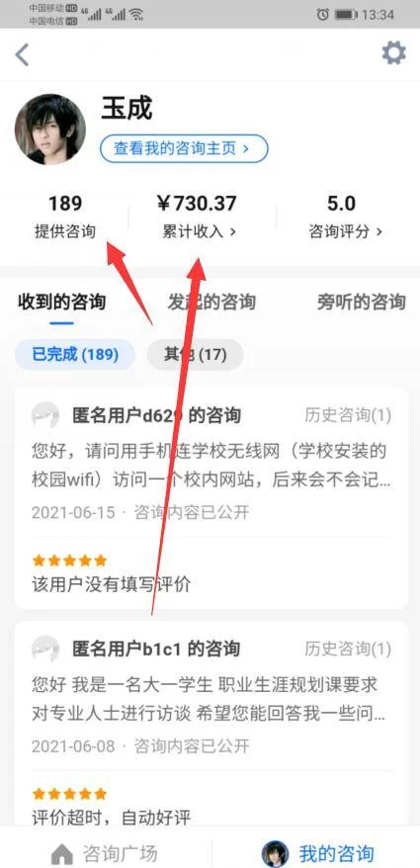Select the 其他 (17) filter chip
The image size is (420, 868).
click(195, 354)
